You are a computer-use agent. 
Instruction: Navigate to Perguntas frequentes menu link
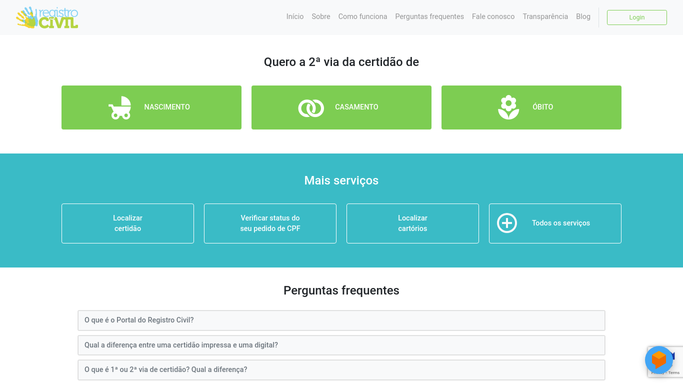pyautogui.click(x=429, y=17)
